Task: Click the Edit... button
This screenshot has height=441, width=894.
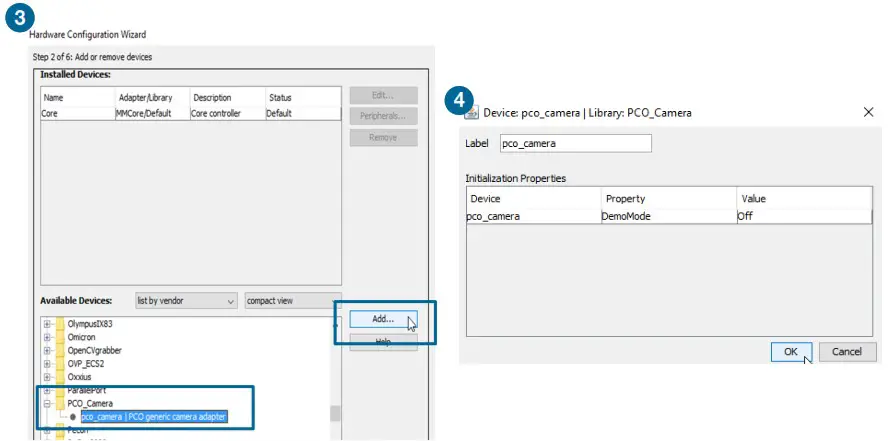Action: (383, 95)
